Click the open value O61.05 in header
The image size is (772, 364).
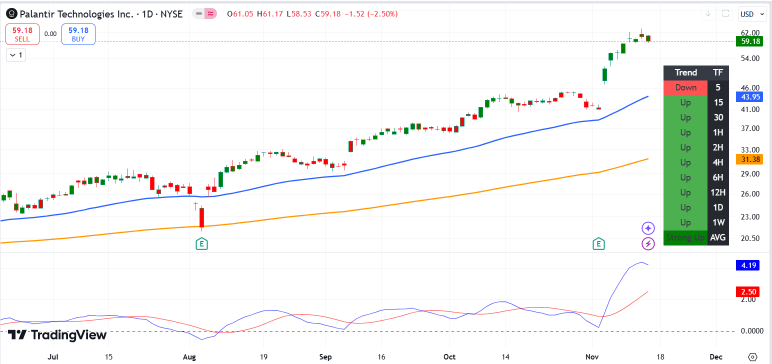(241, 14)
